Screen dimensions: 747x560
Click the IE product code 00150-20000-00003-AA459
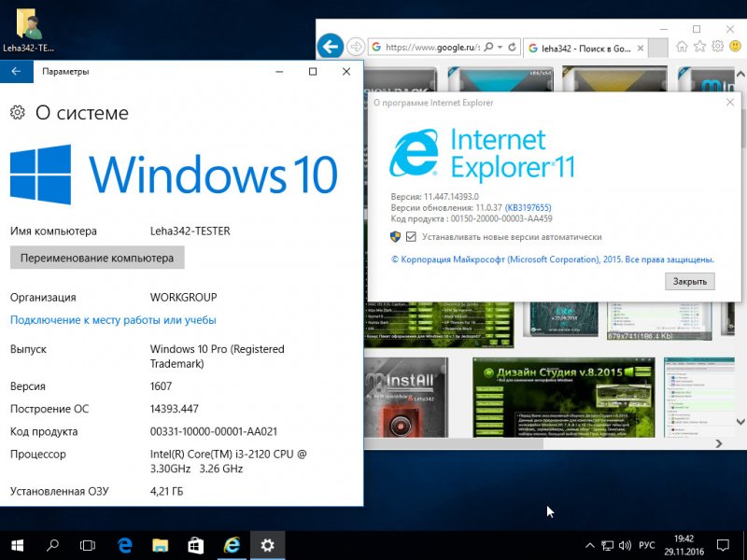[501, 218]
